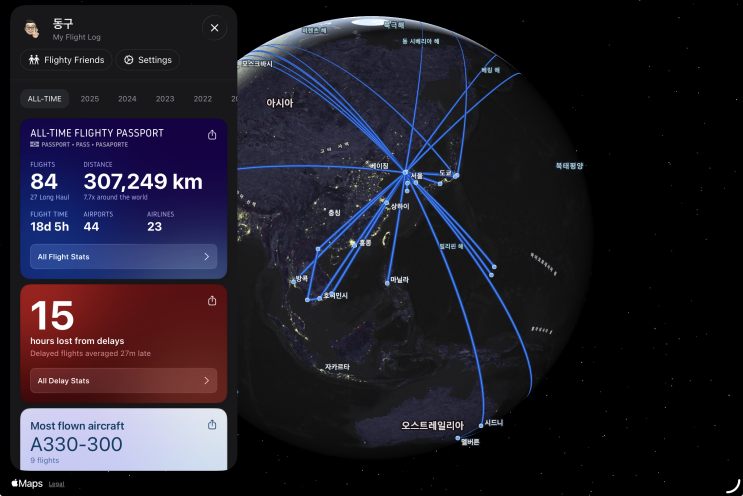
Task: Open the Legal link beside Maps
Action: point(56,484)
